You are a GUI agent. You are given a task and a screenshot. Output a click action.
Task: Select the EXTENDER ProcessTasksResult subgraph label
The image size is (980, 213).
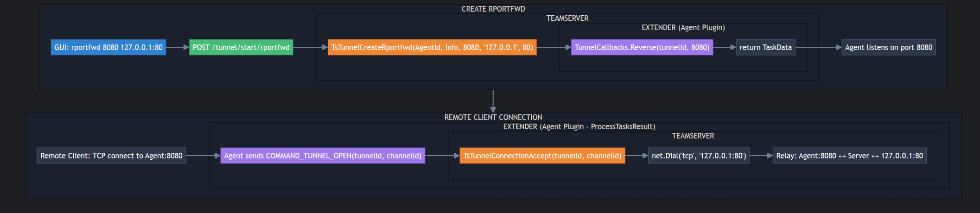579,126
